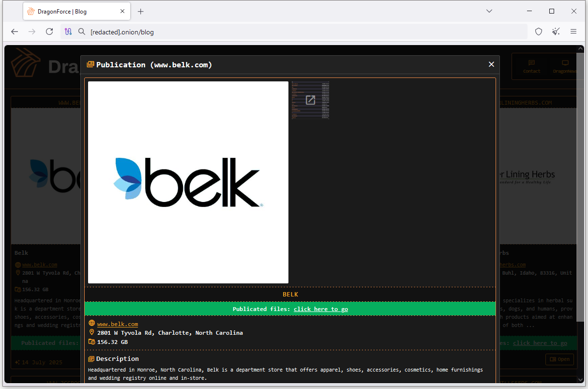The width and height of the screenshot is (588, 389).
Task: Expand the list all tabs chevron
Action: pos(489,11)
